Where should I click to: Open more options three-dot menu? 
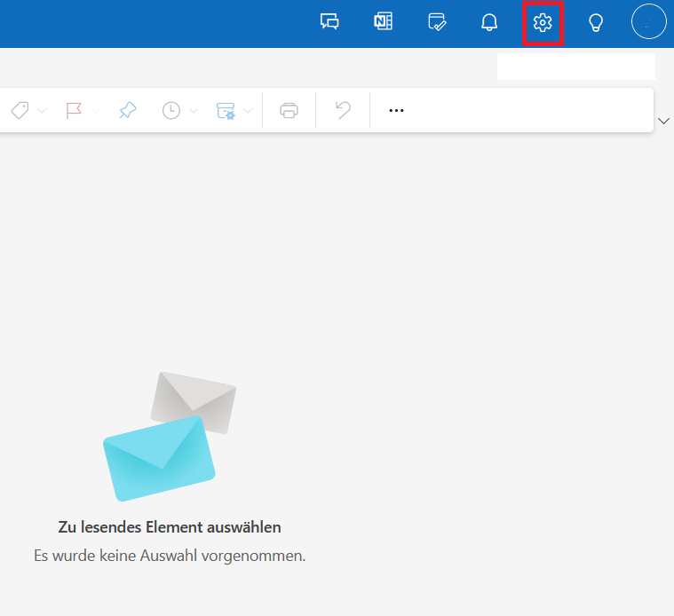point(396,110)
